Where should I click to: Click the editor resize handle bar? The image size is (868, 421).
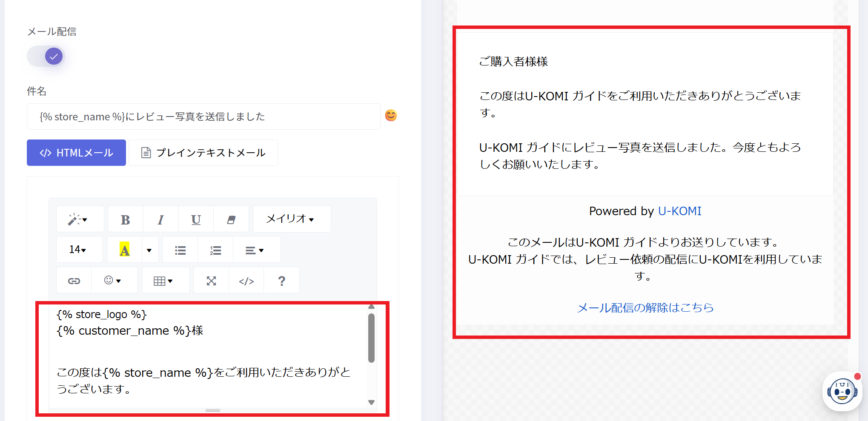click(x=213, y=410)
